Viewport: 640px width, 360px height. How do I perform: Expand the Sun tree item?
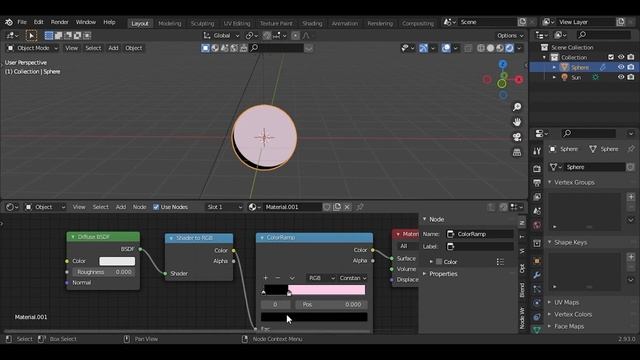(554, 77)
